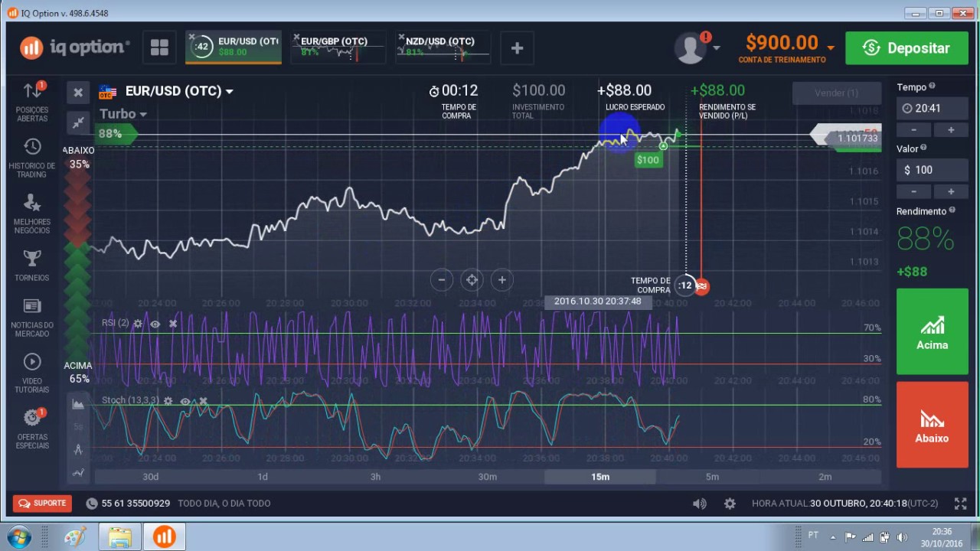The height and width of the screenshot is (551, 980).
Task: Open the user profile avatar
Action: tap(691, 48)
